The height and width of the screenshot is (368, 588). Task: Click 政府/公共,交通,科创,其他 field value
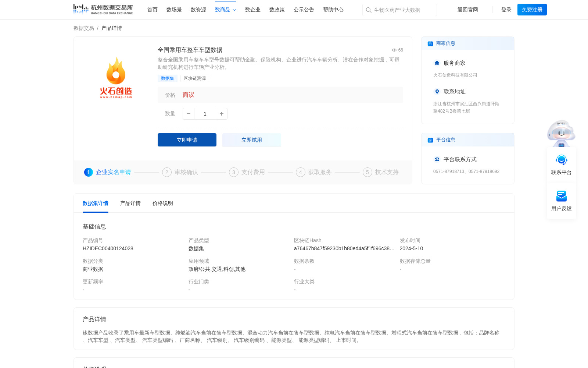(217, 269)
